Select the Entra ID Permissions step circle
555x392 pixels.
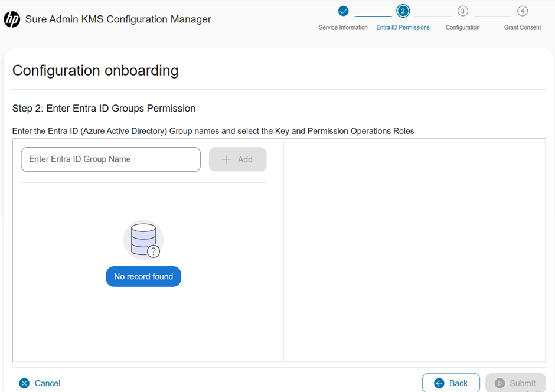click(403, 10)
